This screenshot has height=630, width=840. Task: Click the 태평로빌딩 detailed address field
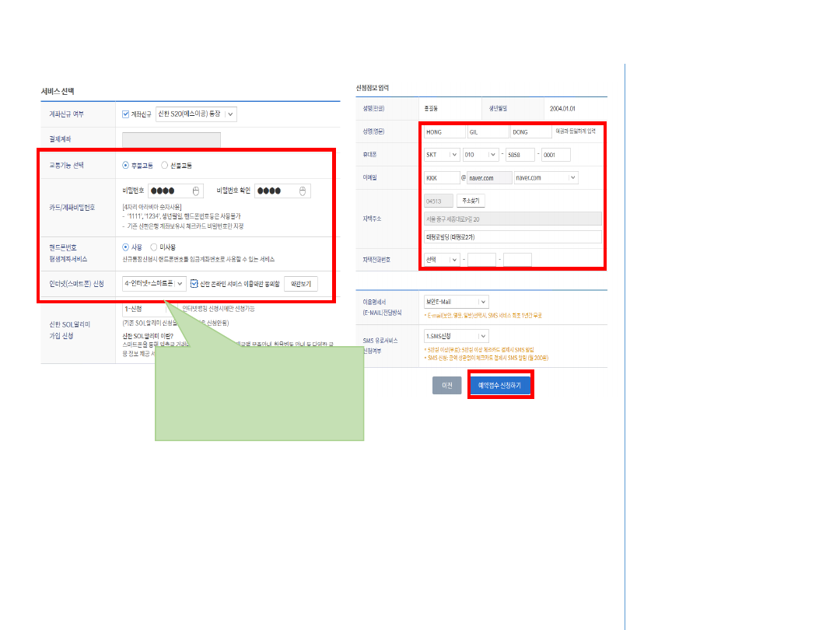pos(513,237)
